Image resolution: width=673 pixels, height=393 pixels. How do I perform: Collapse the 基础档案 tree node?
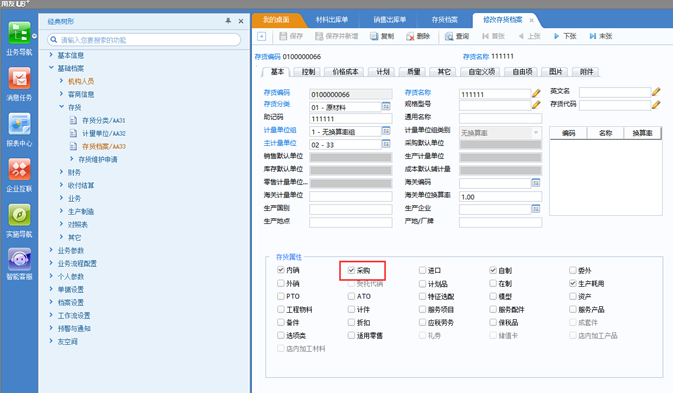tap(51, 68)
